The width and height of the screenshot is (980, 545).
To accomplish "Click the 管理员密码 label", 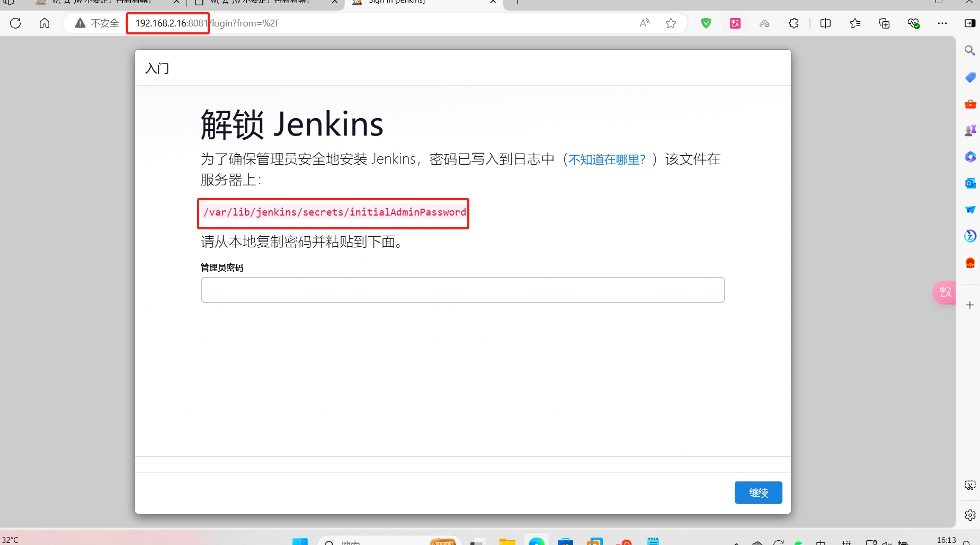I will click(x=222, y=267).
